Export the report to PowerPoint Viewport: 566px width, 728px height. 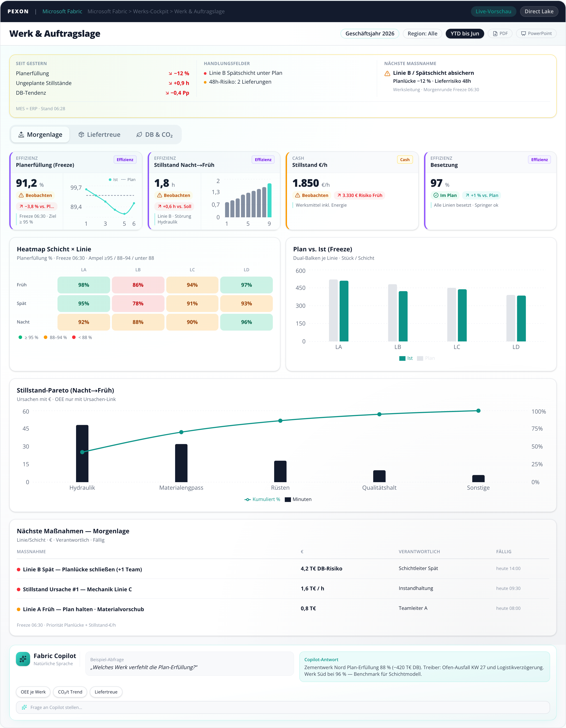[x=536, y=34]
